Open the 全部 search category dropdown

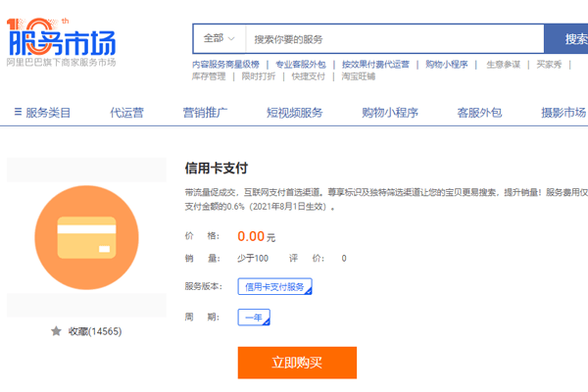click(x=219, y=38)
